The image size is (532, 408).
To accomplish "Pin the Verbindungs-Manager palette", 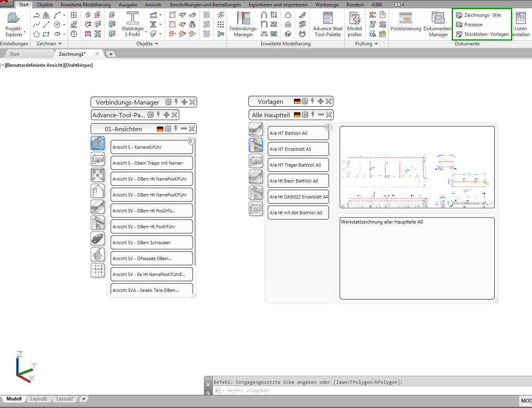I will (176, 102).
